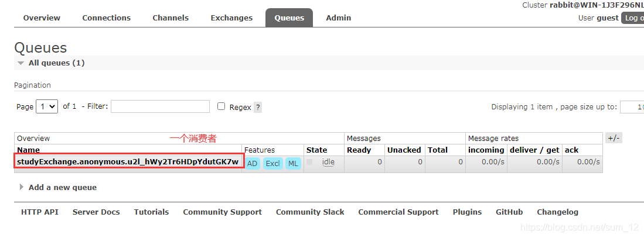Open the Exchanges tab
The width and height of the screenshot is (644, 238).
pos(231,18)
